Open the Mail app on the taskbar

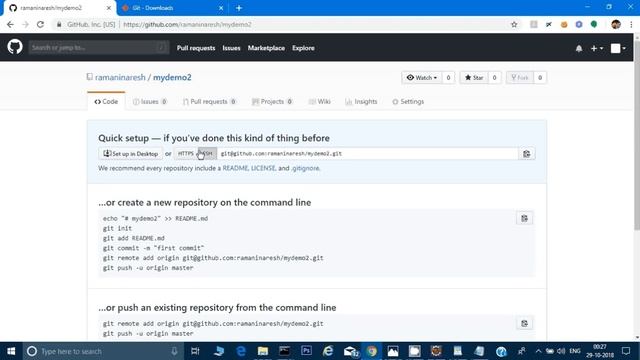(350, 351)
